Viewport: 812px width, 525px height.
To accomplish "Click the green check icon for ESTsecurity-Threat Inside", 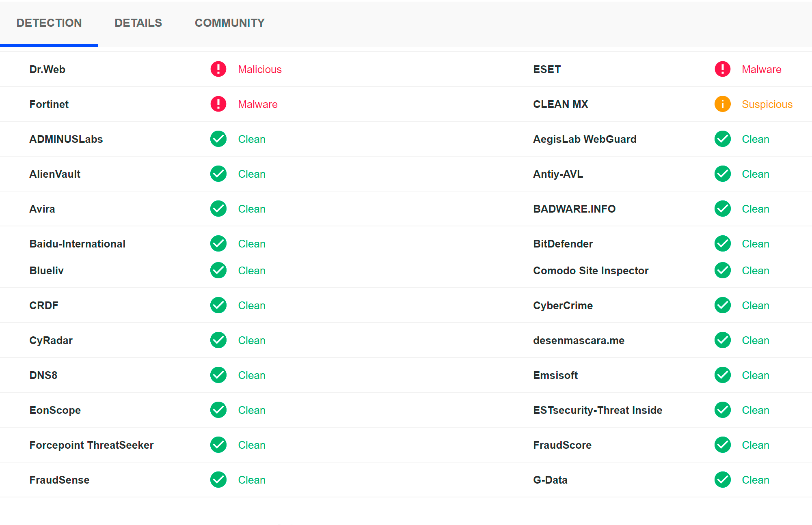I will pyautogui.click(x=723, y=410).
